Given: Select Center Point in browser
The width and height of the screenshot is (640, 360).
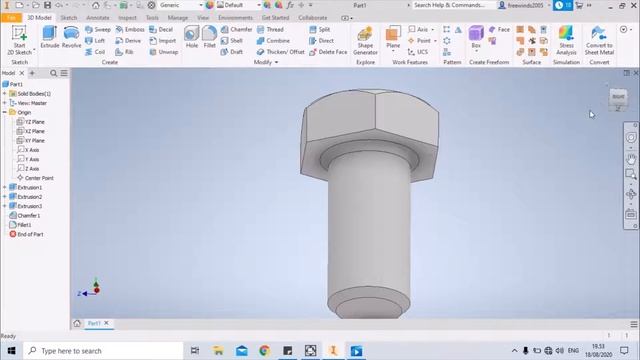Looking at the screenshot, I should pos(35,178).
